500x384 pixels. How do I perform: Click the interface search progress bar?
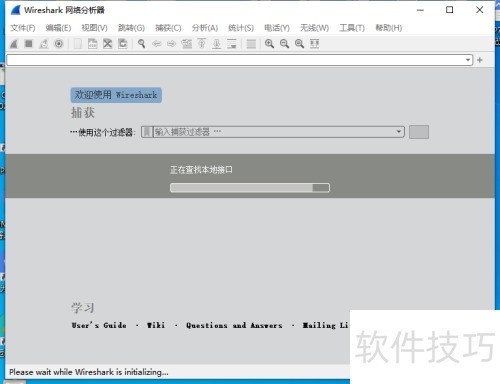click(x=250, y=188)
